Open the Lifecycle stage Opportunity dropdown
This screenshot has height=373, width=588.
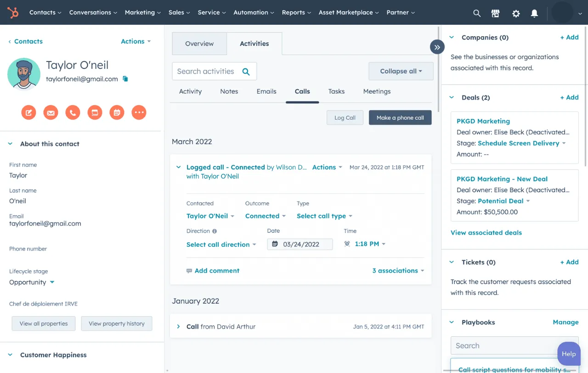click(x=32, y=282)
